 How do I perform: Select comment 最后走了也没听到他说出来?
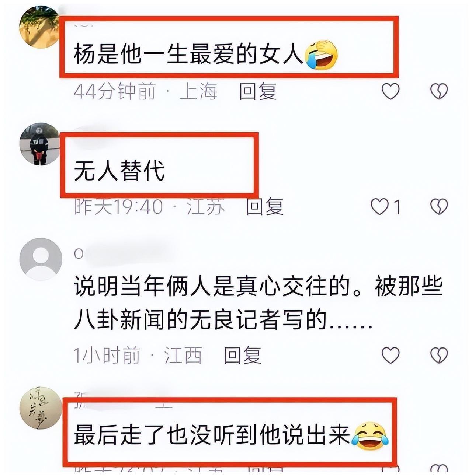point(231,435)
